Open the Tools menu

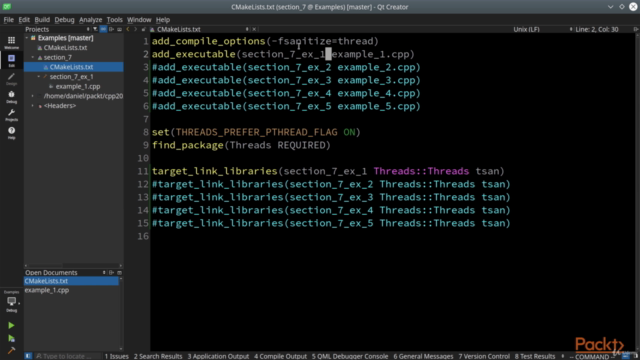click(x=114, y=20)
